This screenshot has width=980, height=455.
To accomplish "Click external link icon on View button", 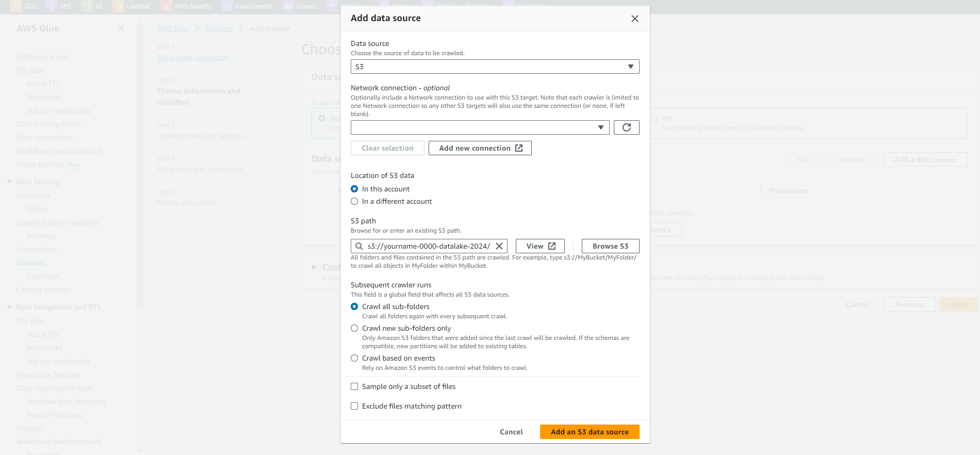I will [552, 246].
